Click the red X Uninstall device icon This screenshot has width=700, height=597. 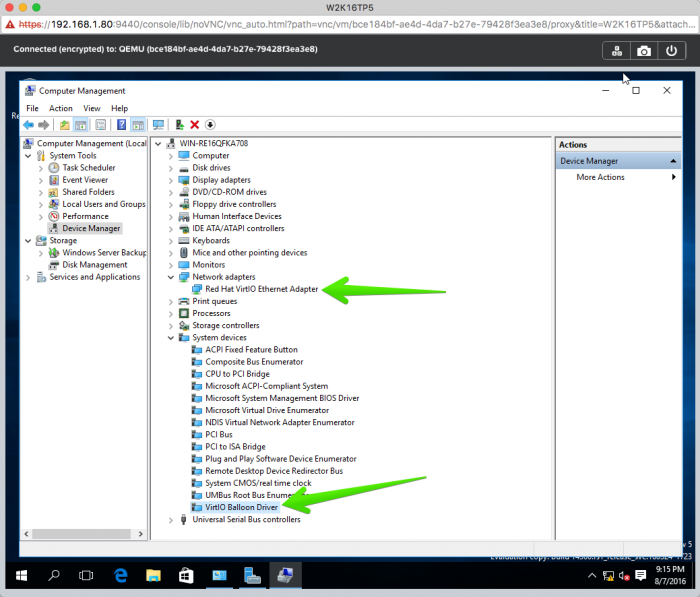click(195, 125)
